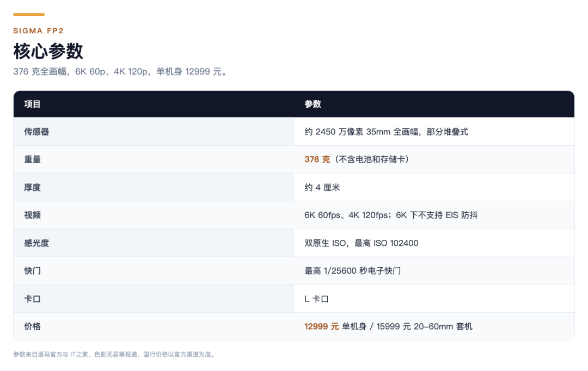Select the 传感器 row label

36,132
